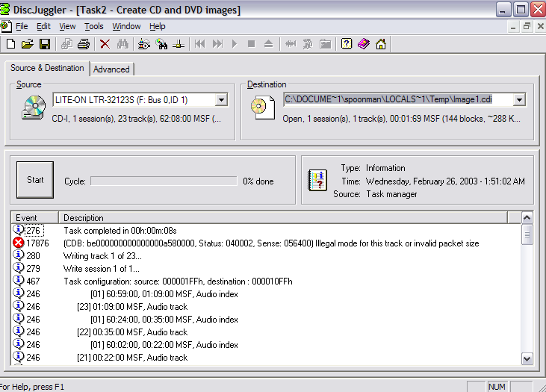Click the red X delete icon
This screenshot has width=546, height=392.
pos(105,44)
